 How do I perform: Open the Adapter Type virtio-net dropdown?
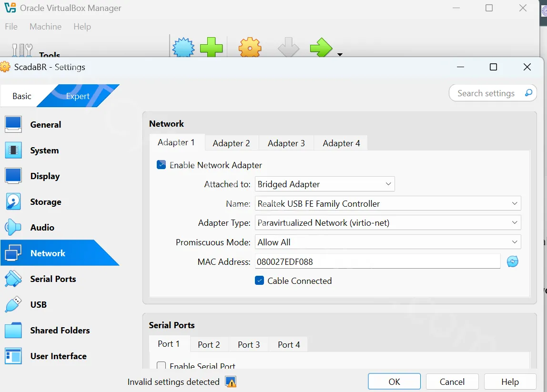point(388,222)
